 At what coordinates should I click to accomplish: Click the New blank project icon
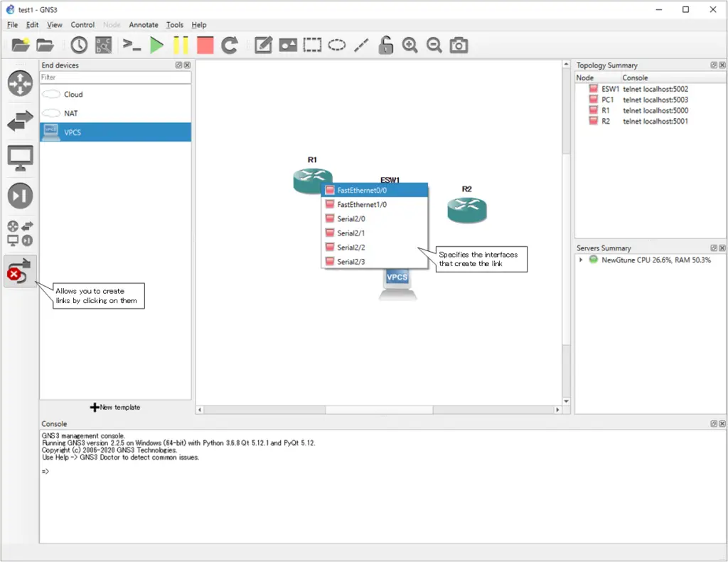[21, 45]
